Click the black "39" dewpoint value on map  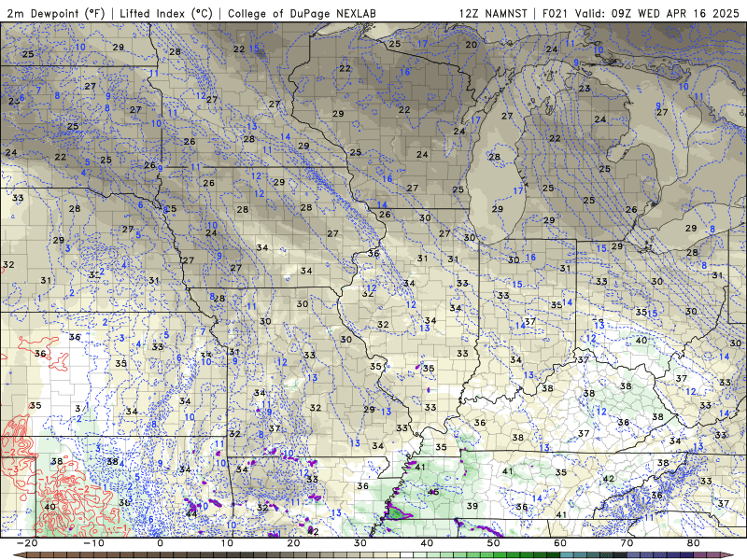(x=472, y=506)
